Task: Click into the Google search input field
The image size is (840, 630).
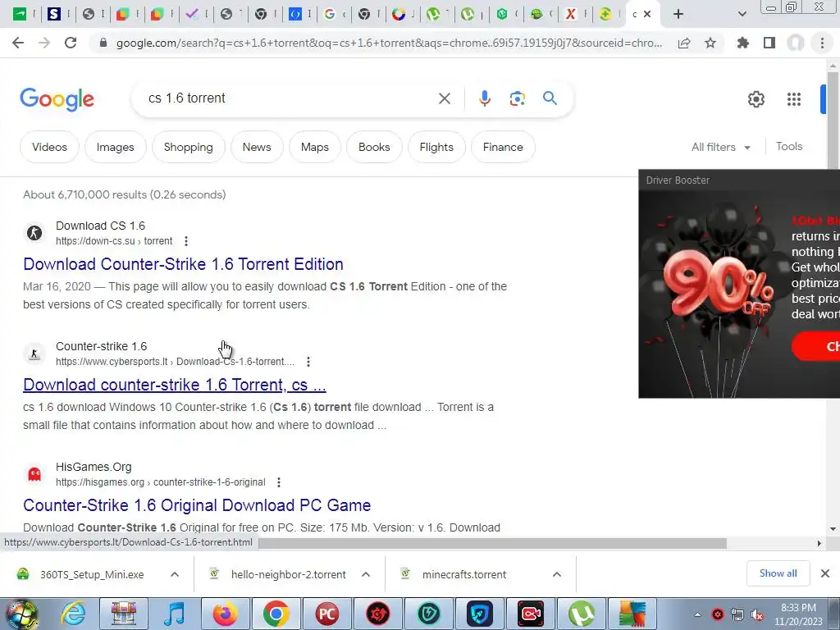Action: 290,98
